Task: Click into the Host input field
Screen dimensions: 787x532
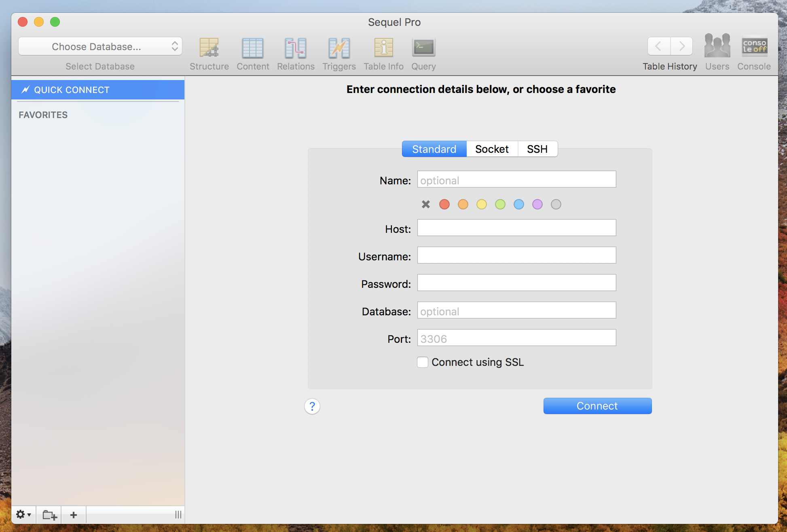Action: pos(516,228)
